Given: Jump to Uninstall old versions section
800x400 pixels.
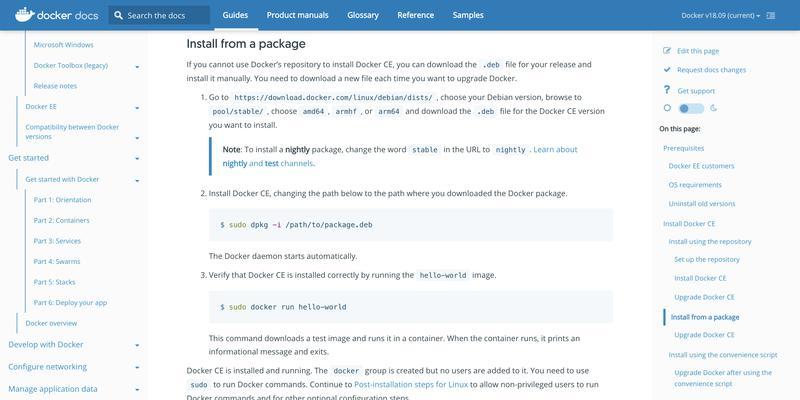Looking at the screenshot, I should pyautogui.click(x=702, y=204).
